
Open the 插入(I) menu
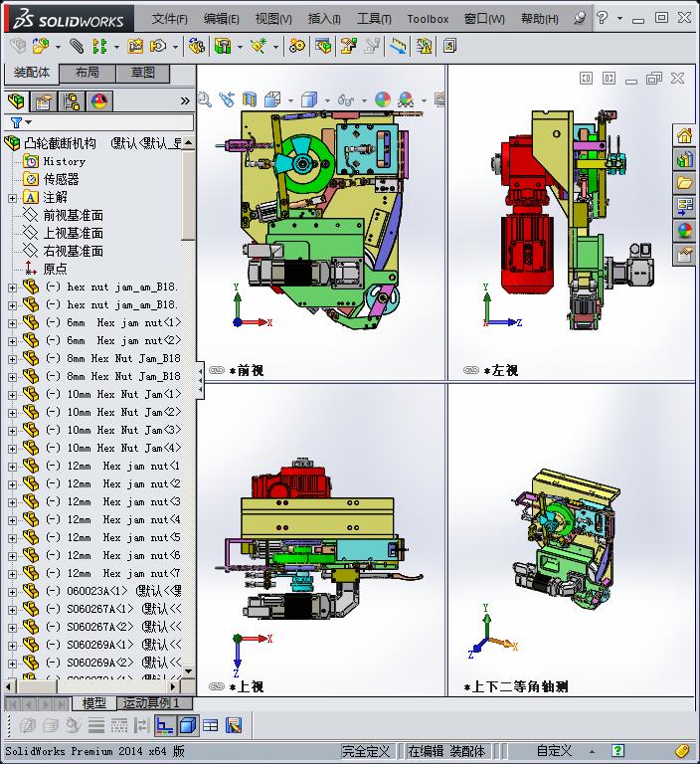point(324,19)
